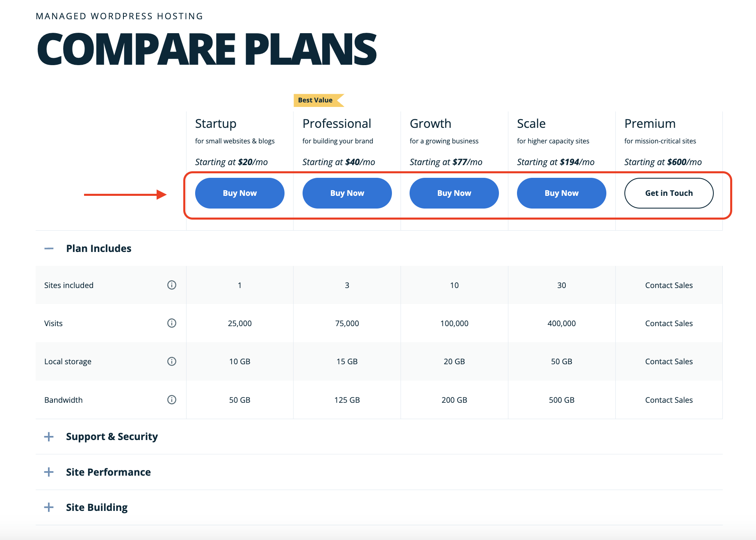Viewport: 756px width, 540px height.
Task: Purchase the Growth plan with Buy Now
Action: point(454,193)
